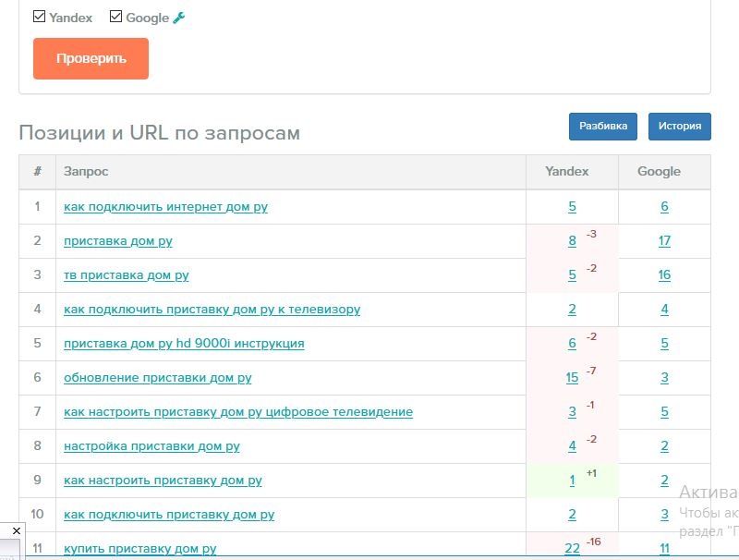The height and width of the screenshot is (560, 739).
Task: Click the wrench icon next to Google
Action: 179,18
